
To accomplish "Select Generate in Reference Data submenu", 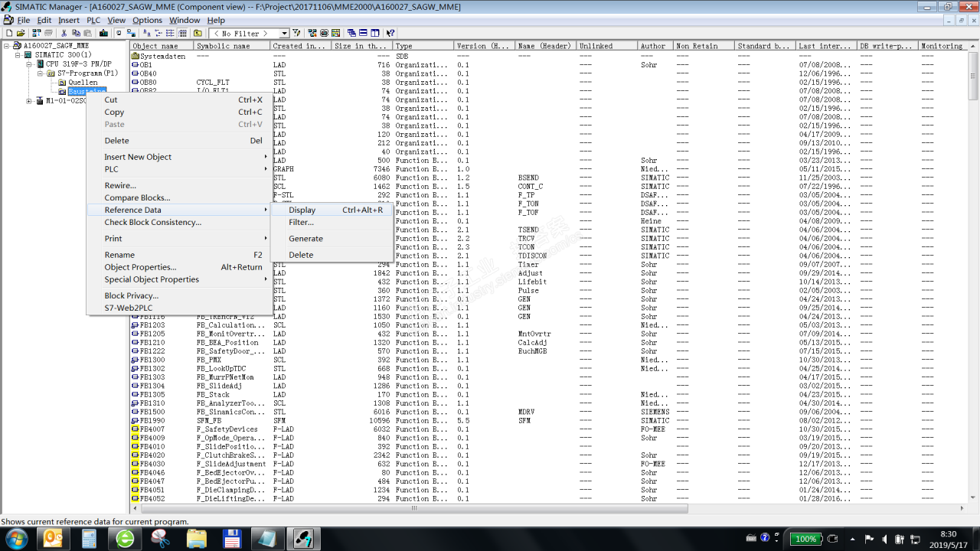I will click(x=332, y=239).
